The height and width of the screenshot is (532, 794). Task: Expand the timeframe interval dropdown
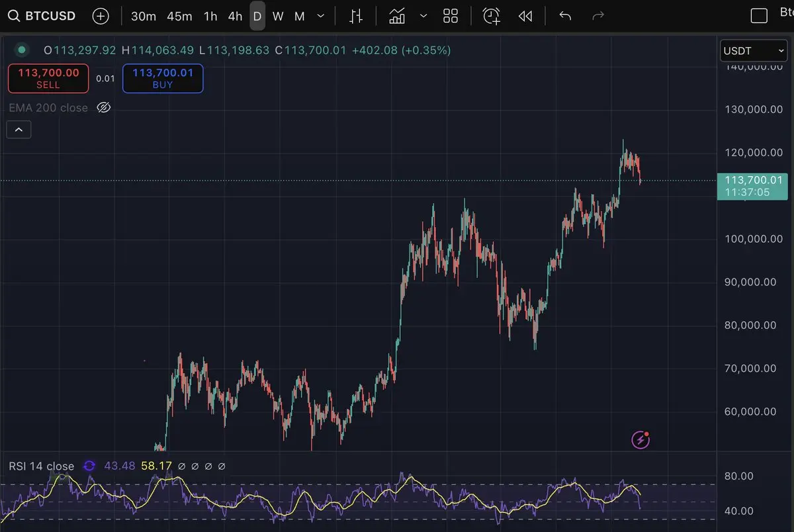[321, 16]
